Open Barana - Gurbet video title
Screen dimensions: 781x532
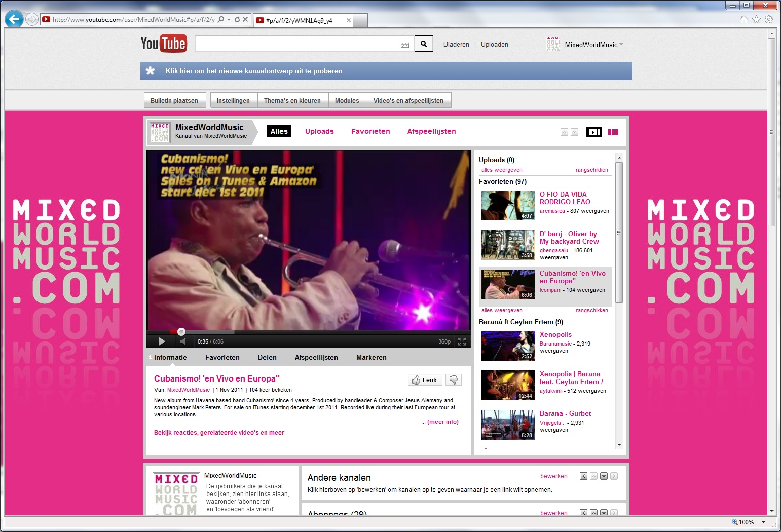pyautogui.click(x=565, y=413)
